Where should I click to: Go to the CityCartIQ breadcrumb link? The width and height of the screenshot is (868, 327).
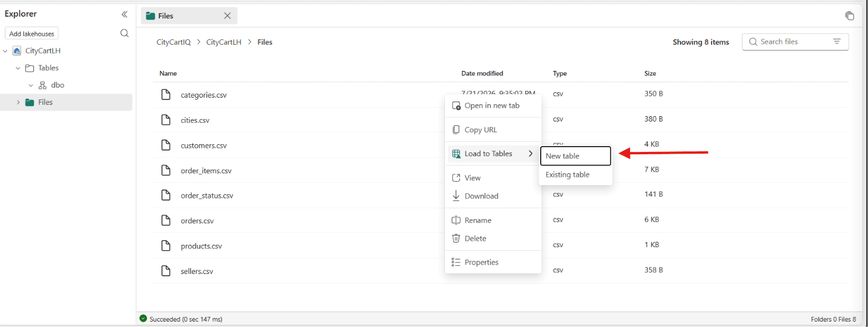pos(174,42)
